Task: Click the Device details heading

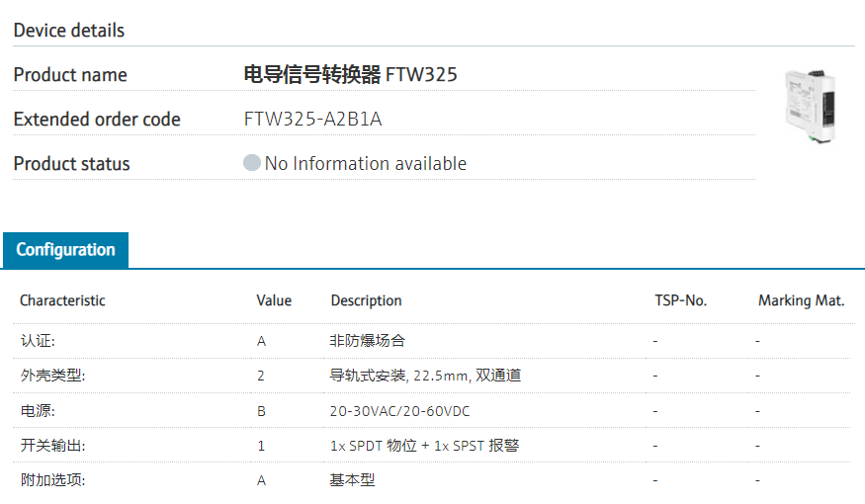Action: [x=69, y=31]
